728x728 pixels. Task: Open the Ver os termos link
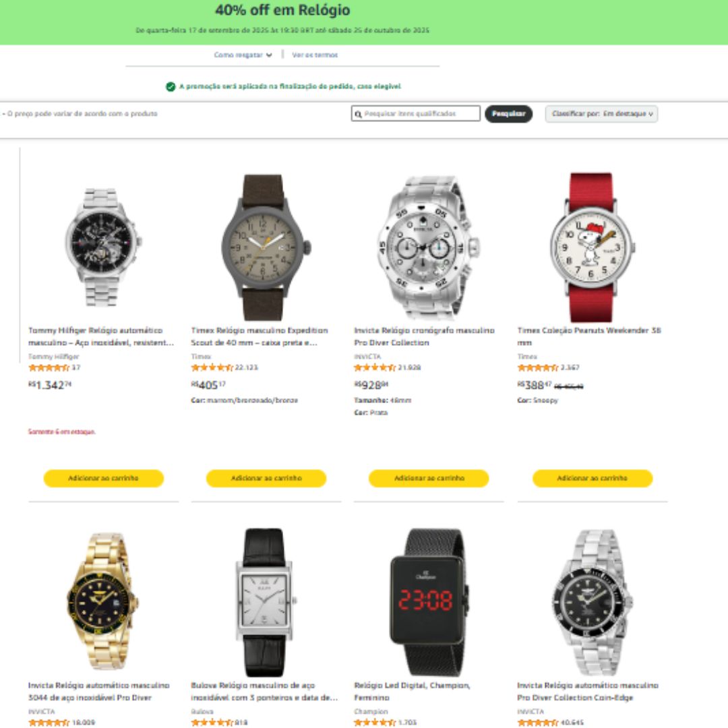point(315,55)
